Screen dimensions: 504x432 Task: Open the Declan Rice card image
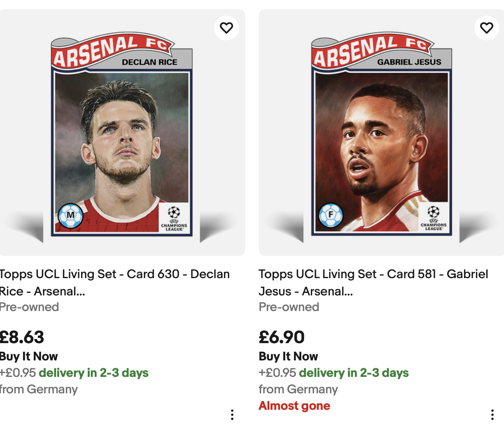click(x=122, y=132)
